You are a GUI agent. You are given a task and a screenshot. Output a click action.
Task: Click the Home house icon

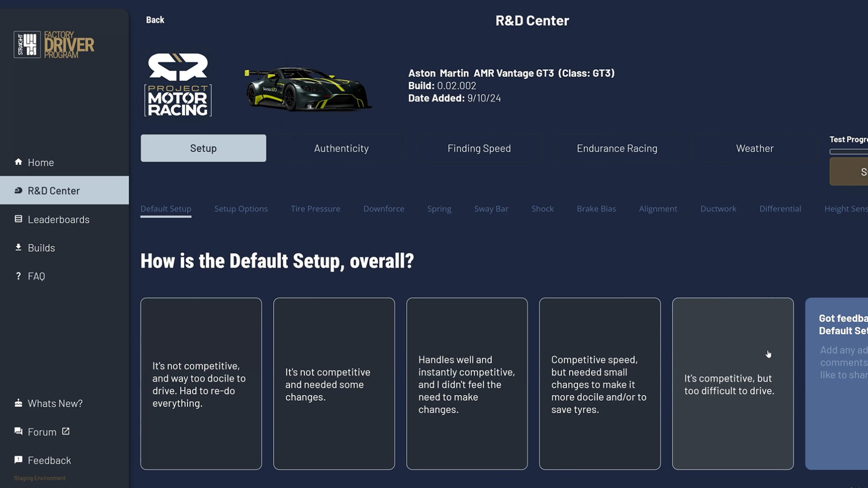coord(19,162)
